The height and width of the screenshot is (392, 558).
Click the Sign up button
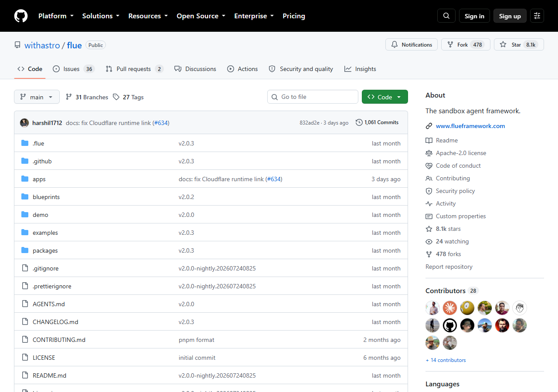(x=510, y=16)
